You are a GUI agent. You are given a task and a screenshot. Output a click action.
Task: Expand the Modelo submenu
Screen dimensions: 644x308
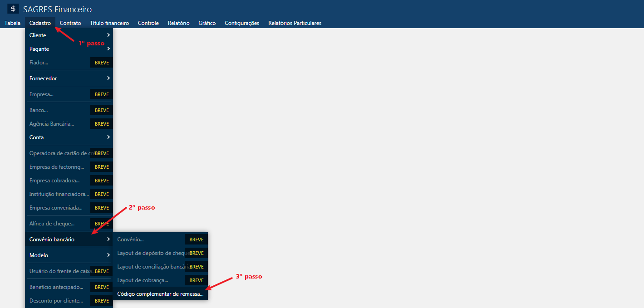[69, 255]
